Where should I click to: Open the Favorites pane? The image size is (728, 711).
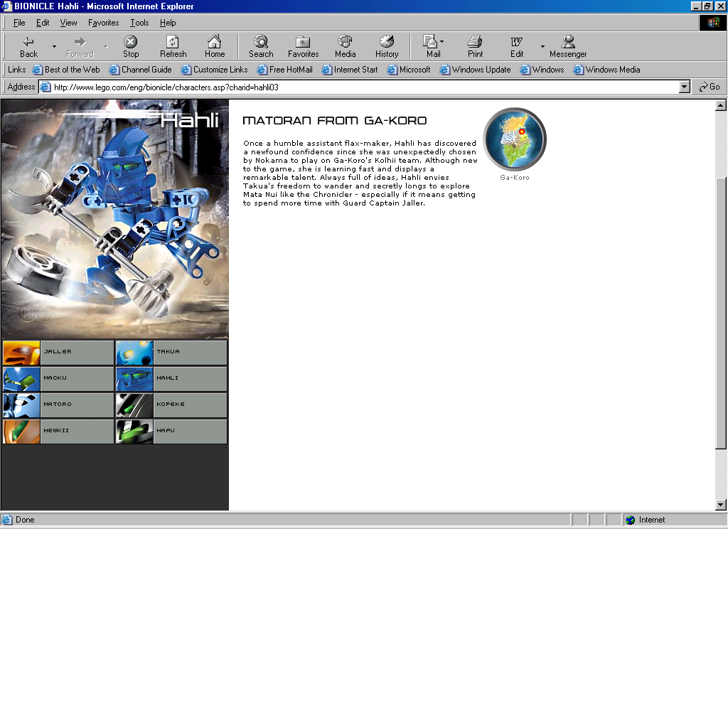pyautogui.click(x=303, y=46)
